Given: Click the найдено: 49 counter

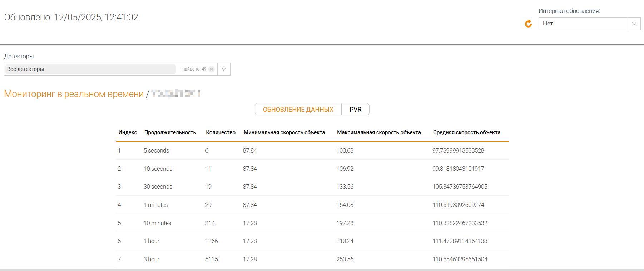Looking at the screenshot, I should pos(194,69).
